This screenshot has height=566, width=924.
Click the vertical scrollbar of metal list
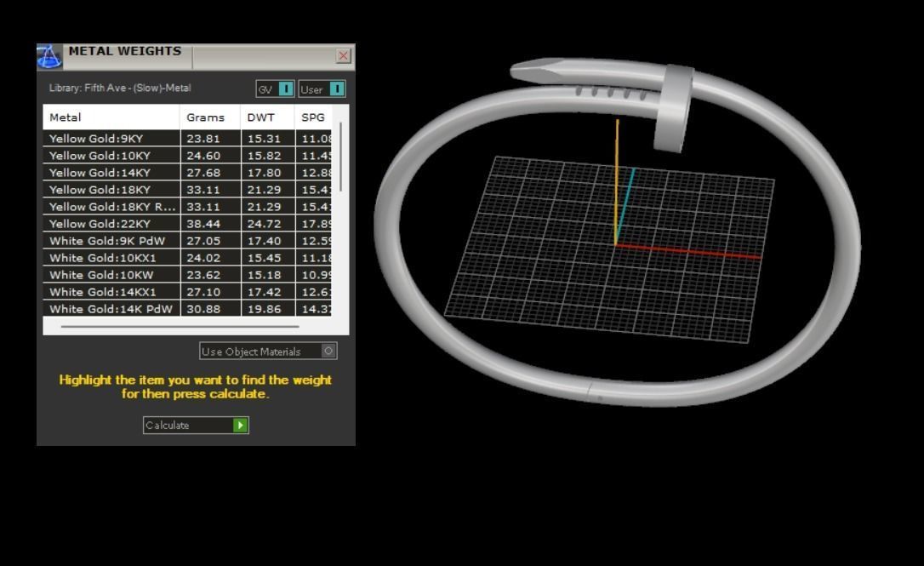341,157
